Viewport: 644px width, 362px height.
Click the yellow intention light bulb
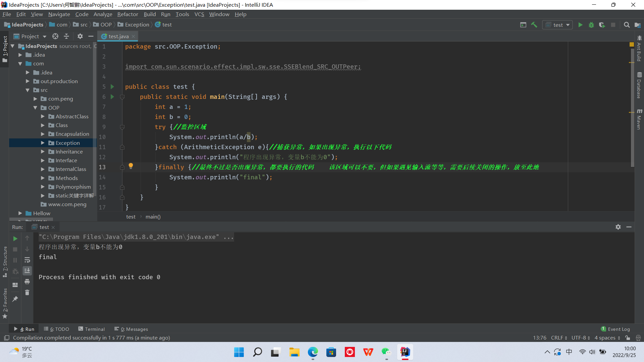tap(131, 166)
